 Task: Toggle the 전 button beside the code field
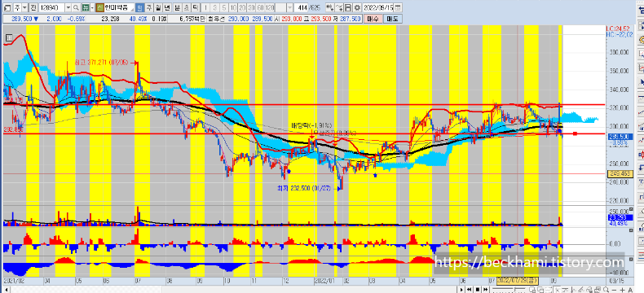tap(33, 8)
